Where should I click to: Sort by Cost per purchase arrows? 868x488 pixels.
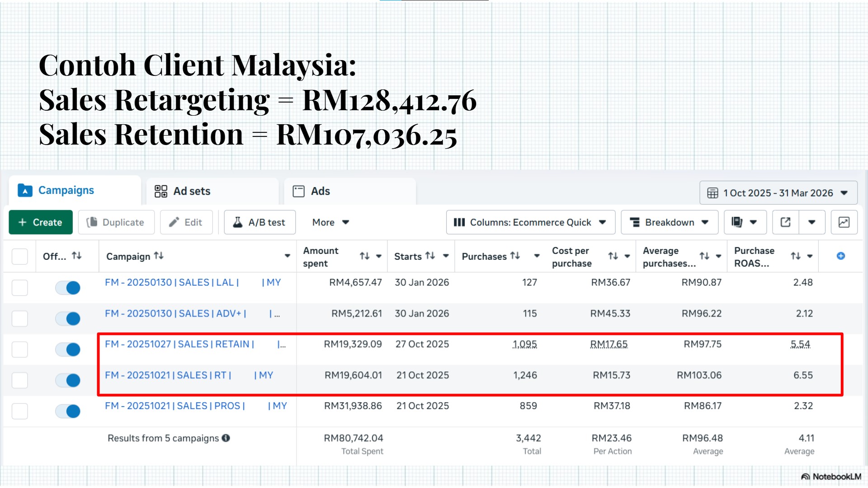(613, 256)
